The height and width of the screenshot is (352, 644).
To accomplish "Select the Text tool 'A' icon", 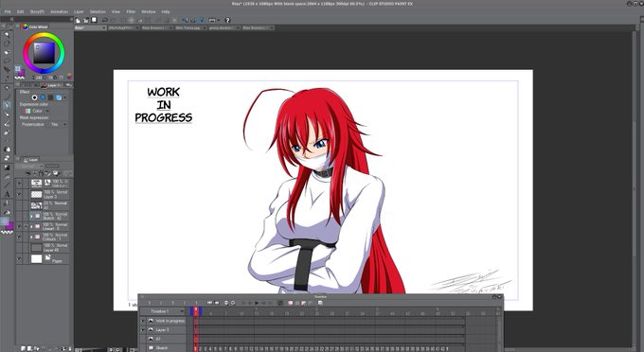I will pyautogui.click(x=7, y=194).
